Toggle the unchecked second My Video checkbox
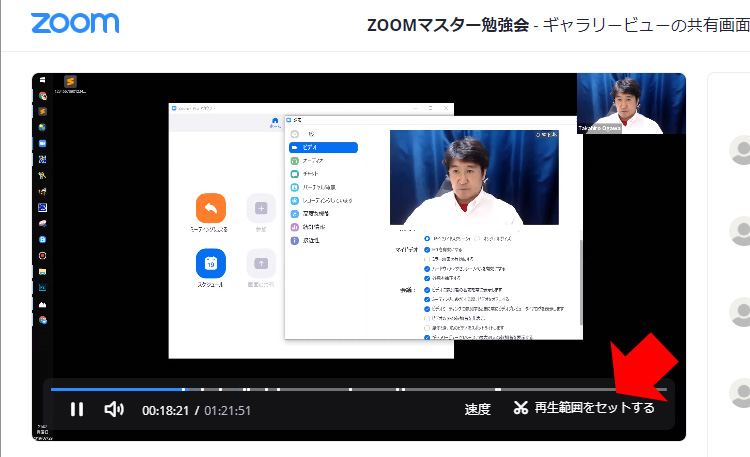This screenshot has width=750, height=457. (x=428, y=259)
